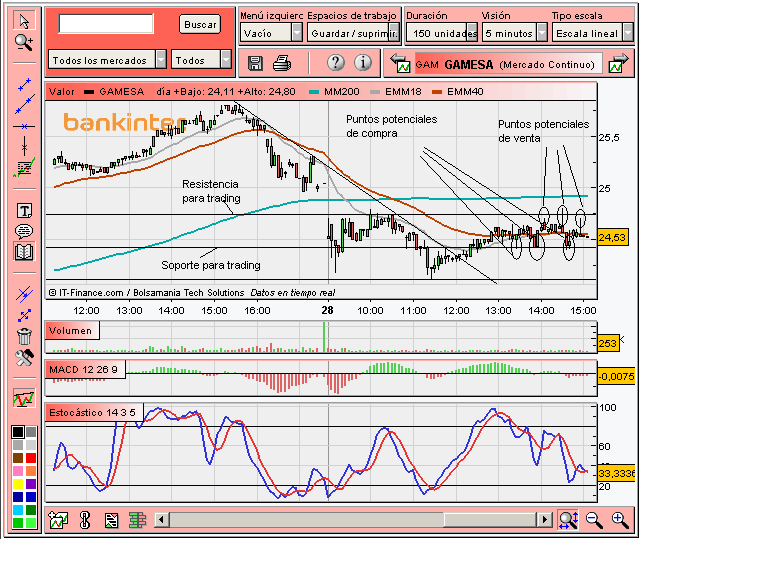This screenshot has height=567, width=758.
Task: Click the zoom out magnifier icon
Action: (594, 520)
